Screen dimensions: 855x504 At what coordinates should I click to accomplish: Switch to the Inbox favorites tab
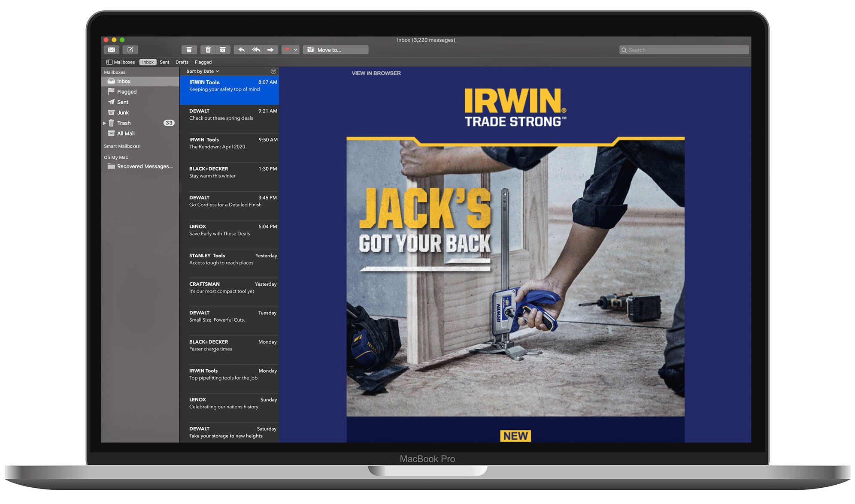(x=148, y=62)
